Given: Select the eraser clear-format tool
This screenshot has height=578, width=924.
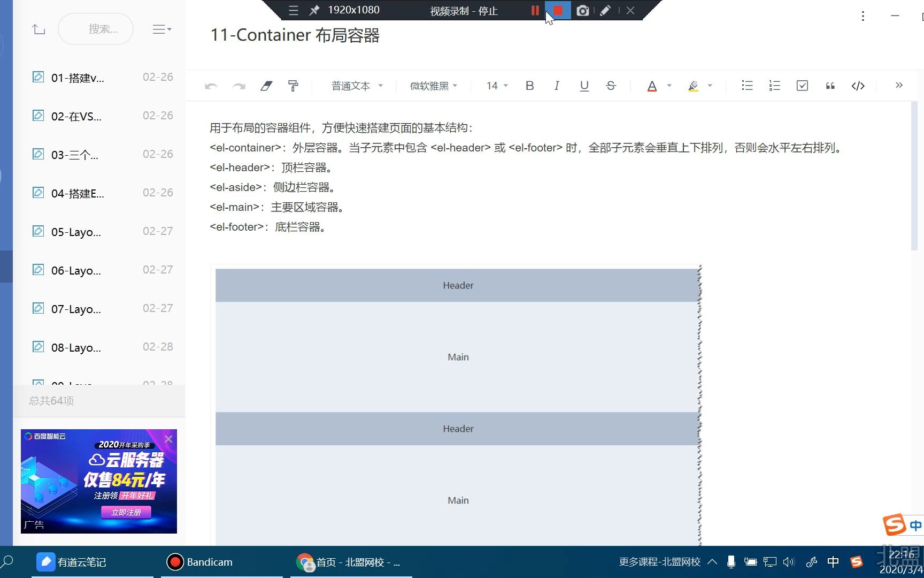Looking at the screenshot, I should pos(266,86).
